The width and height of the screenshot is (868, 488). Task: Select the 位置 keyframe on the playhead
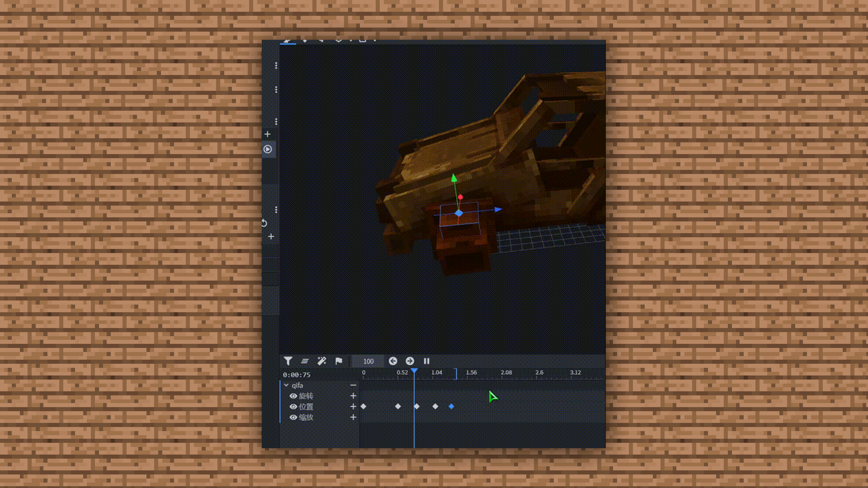(x=417, y=407)
